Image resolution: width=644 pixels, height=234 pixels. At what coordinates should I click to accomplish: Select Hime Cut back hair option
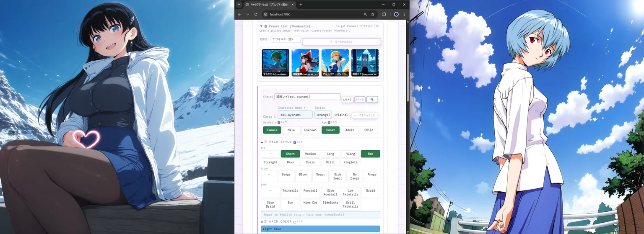310,205
